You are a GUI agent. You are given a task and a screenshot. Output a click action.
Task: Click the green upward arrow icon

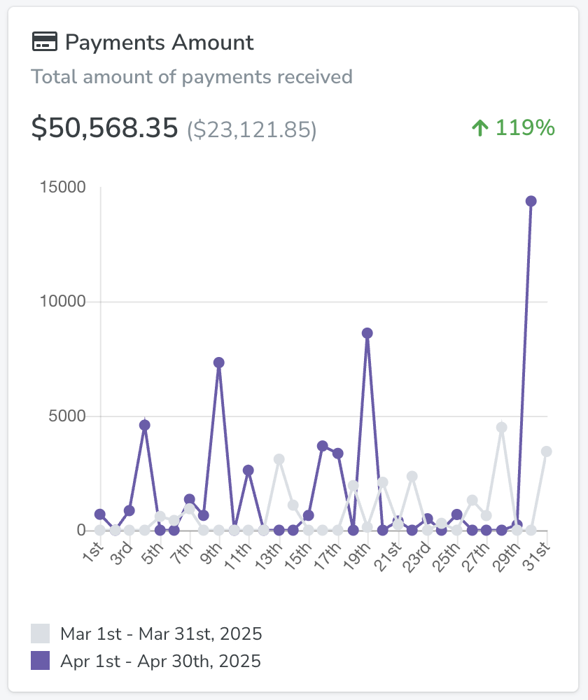pos(479,128)
